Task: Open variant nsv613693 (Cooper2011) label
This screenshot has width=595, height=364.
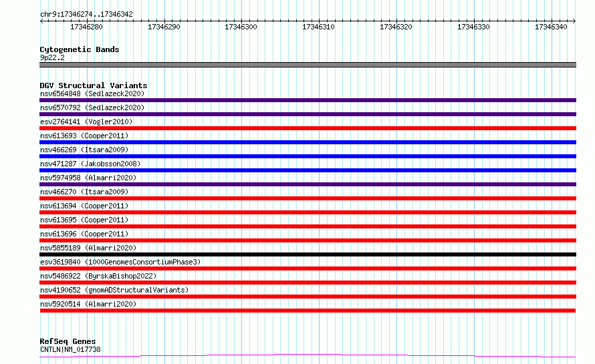Action: tap(84, 136)
